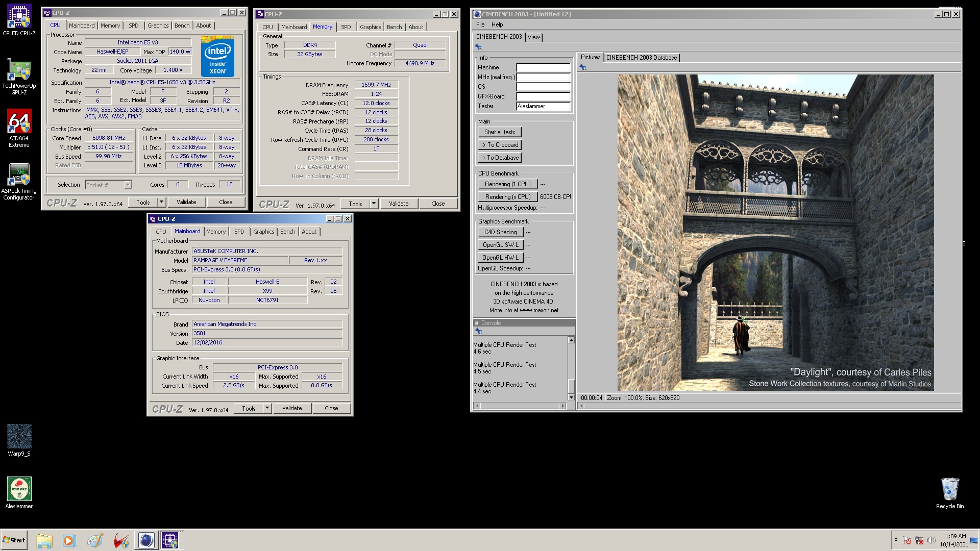Click the Tester field containing Aleslammer

pos(543,106)
